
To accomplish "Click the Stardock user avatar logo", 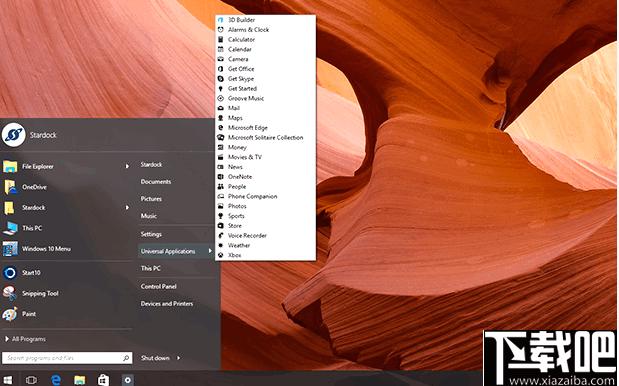I will [x=14, y=135].
